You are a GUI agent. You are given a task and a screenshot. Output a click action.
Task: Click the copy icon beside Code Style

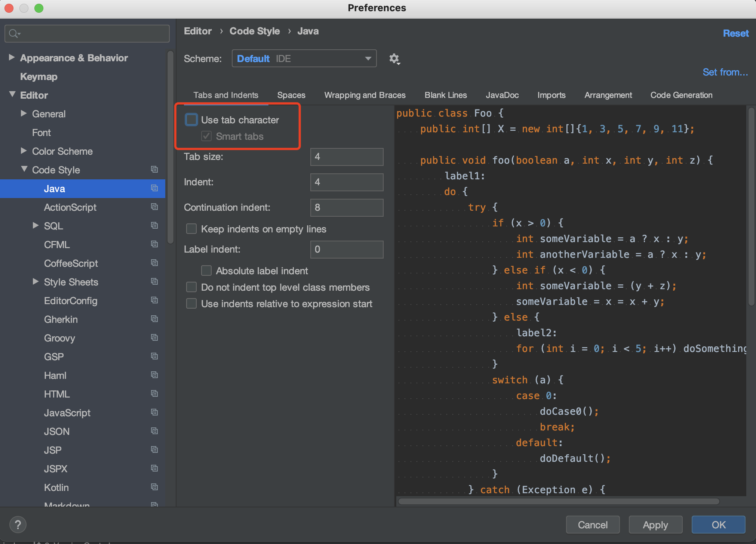154,170
